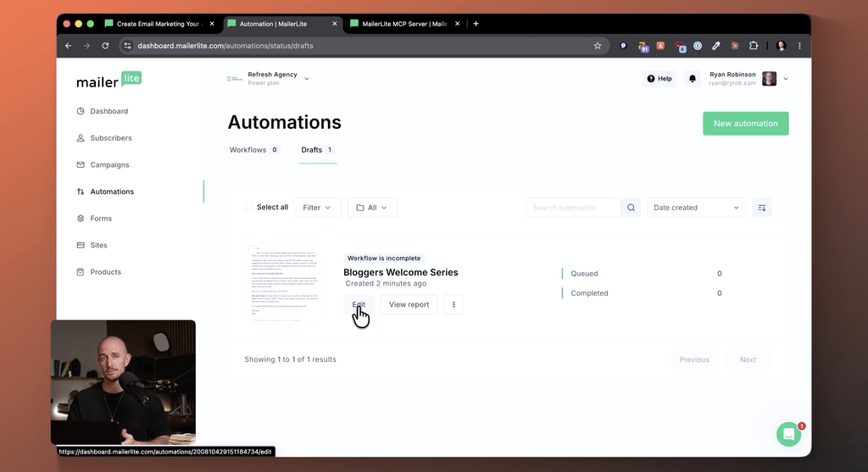Viewport: 868px width, 472px height.
Task: Open the three-dot menu for Bloggers Welcome Series
Action: [453, 304]
